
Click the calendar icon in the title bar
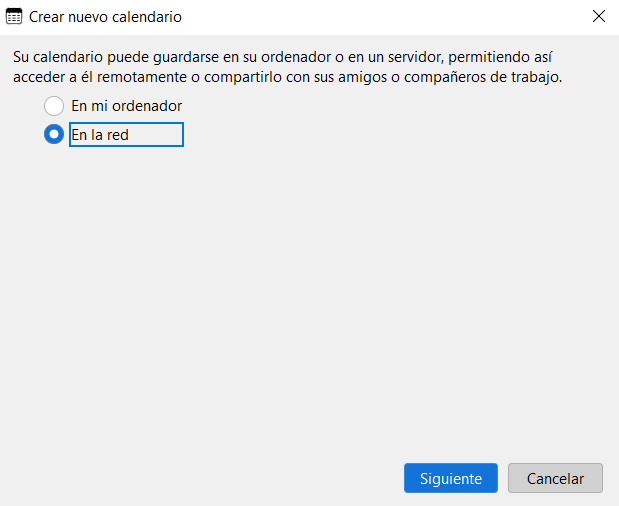click(15, 17)
